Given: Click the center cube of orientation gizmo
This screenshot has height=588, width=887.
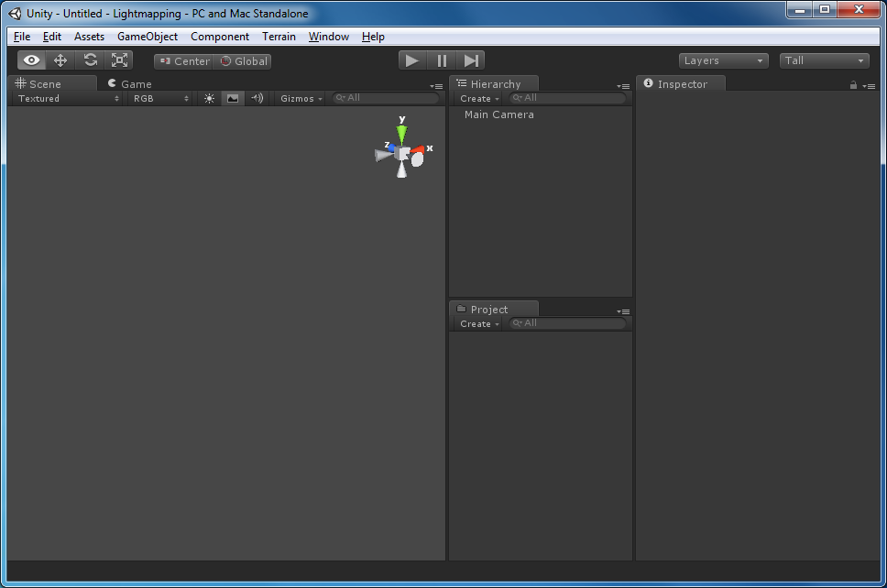Looking at the screenshot, I should (403, 154).
